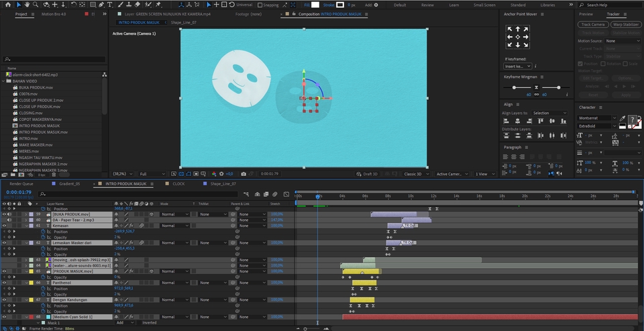The width and height of the screenshot is (644, 331).
Task: Toggle the Inverted checkbox for Mask 1
Action: 140,323
